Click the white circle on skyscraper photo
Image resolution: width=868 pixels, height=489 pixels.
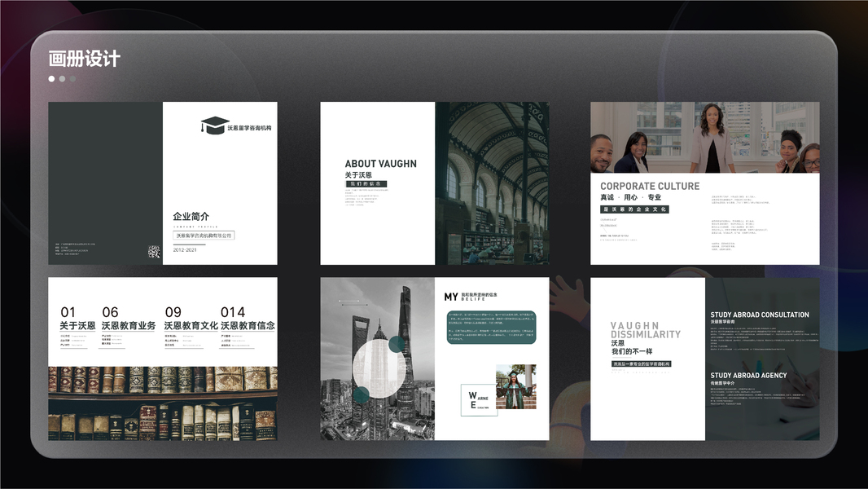(x=379, y=368)
